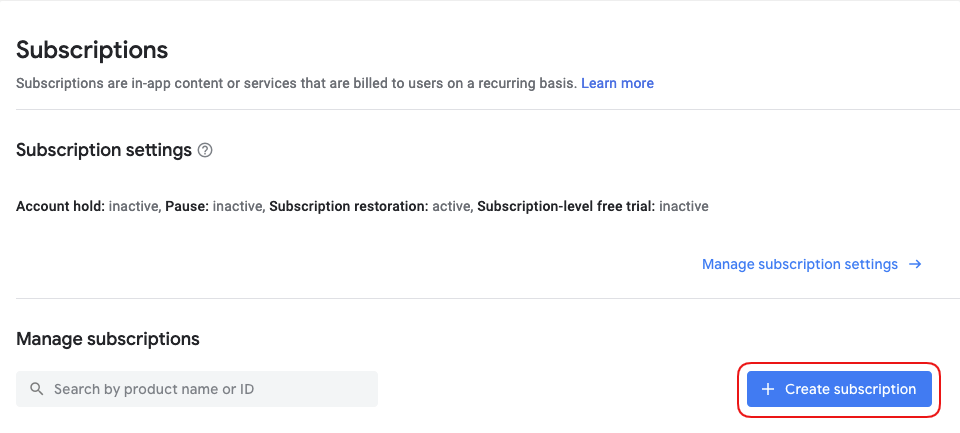Open the Learn more link
This screenshot has width=960, height=433.
(617, 83)
